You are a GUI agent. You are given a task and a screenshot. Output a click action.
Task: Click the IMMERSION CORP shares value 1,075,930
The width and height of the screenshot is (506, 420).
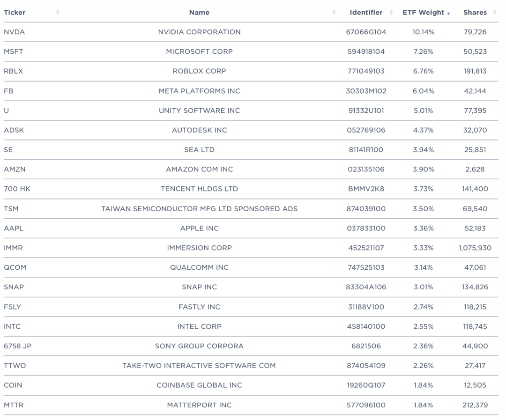coord(475,248)
